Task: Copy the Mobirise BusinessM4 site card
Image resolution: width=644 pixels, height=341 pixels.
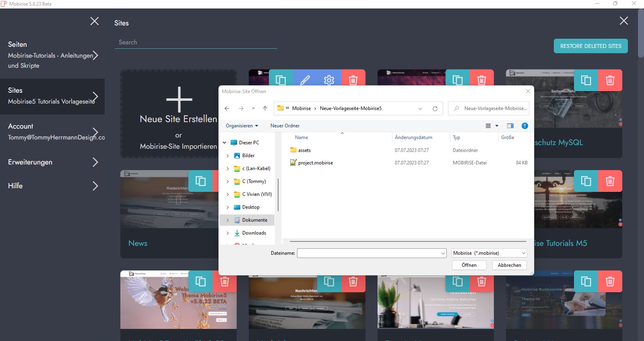Action: 586,281
